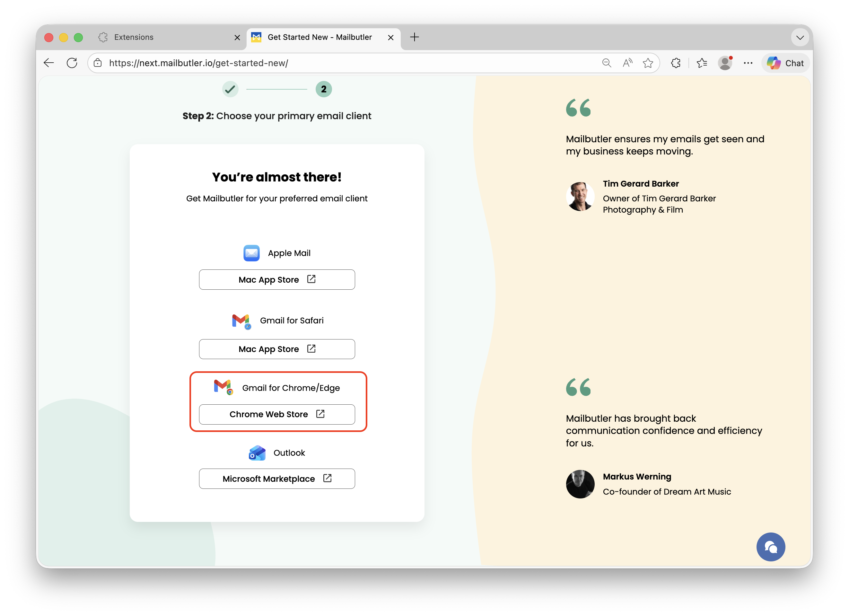Viewport: 849px width, 616px height.
Task: Open Settings and more ellipsis menu
Action: [748, 63]
